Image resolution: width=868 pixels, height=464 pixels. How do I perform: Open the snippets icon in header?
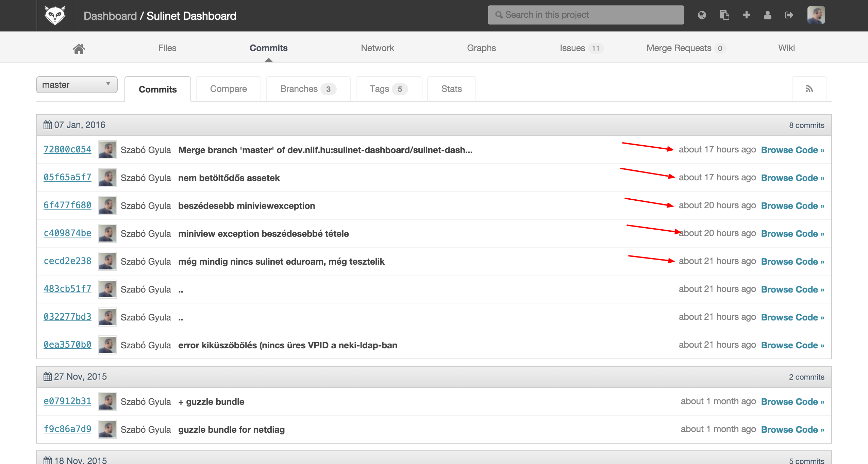(x=724, y=15)
